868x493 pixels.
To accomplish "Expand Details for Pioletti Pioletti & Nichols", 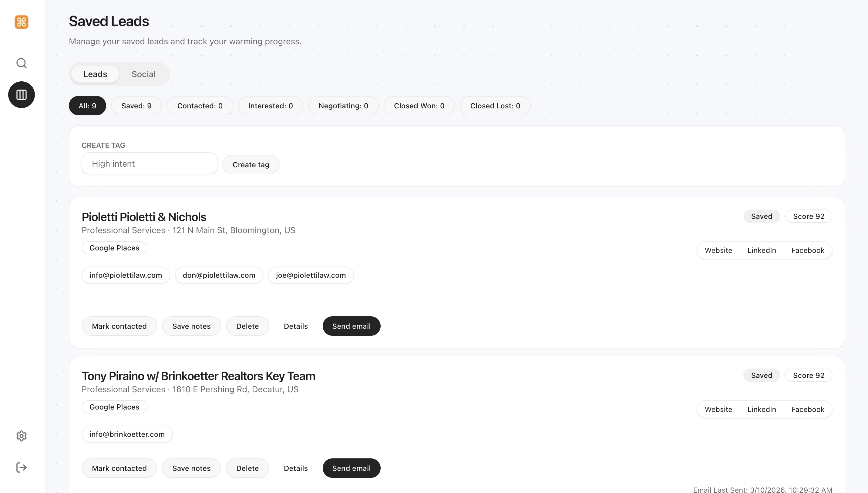I will tap(295, 326).
